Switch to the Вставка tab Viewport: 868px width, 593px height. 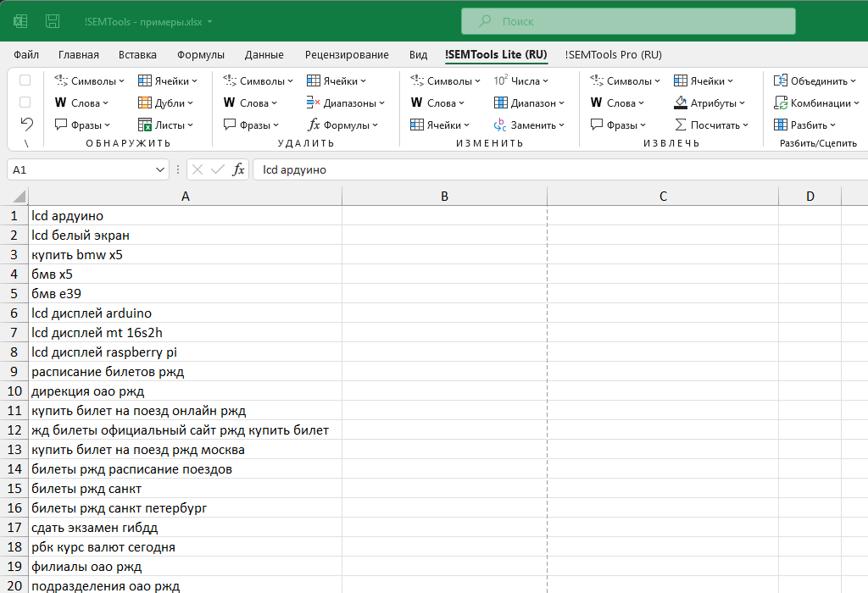click(x=137, y=55)
